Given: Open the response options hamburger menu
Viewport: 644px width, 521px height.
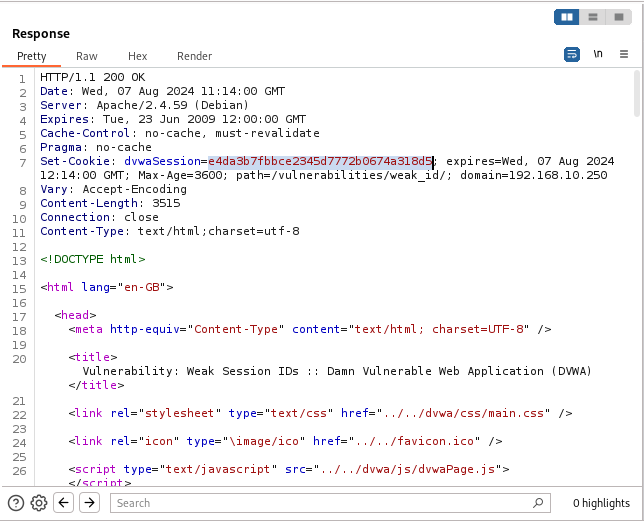Looking at the screenshot, I should (624, 54).
